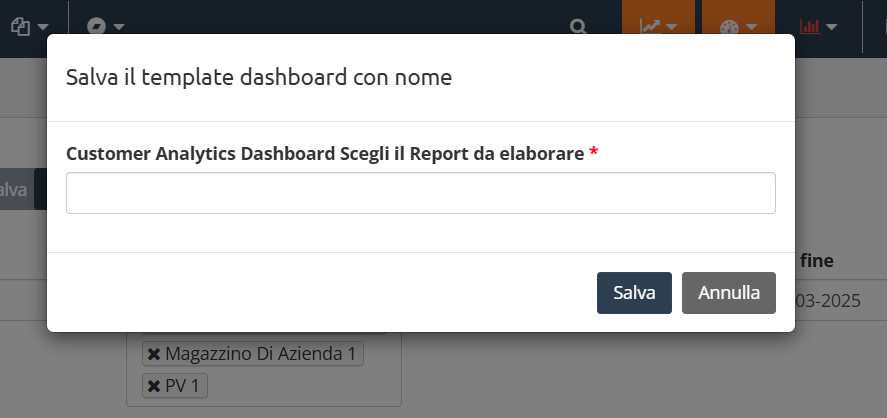Screen dimensions: 887x418
Task: Expand the caret beside the line chart icon
Action: pos(672,27)
